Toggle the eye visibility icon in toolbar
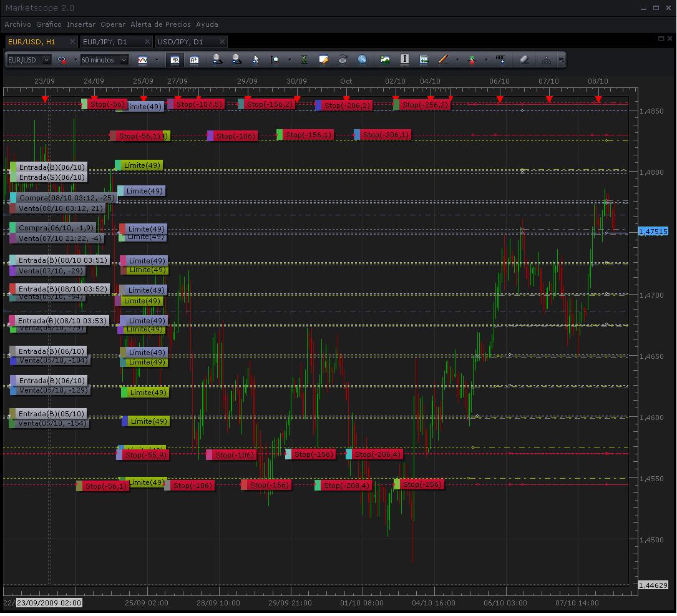This screenshot has width=677, height=616. pos(343,60)
